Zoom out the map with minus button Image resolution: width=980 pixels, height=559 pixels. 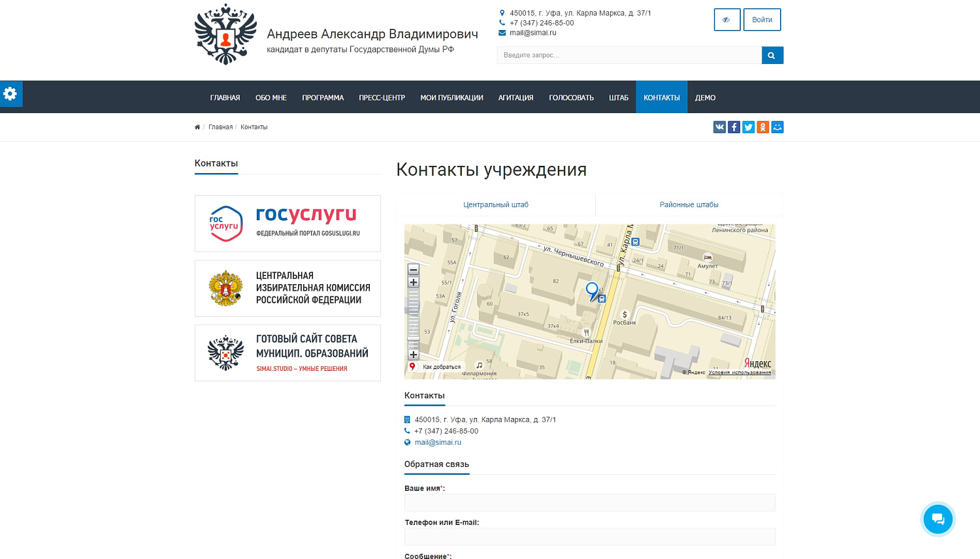pyautogui.click(x=414, y=270)
